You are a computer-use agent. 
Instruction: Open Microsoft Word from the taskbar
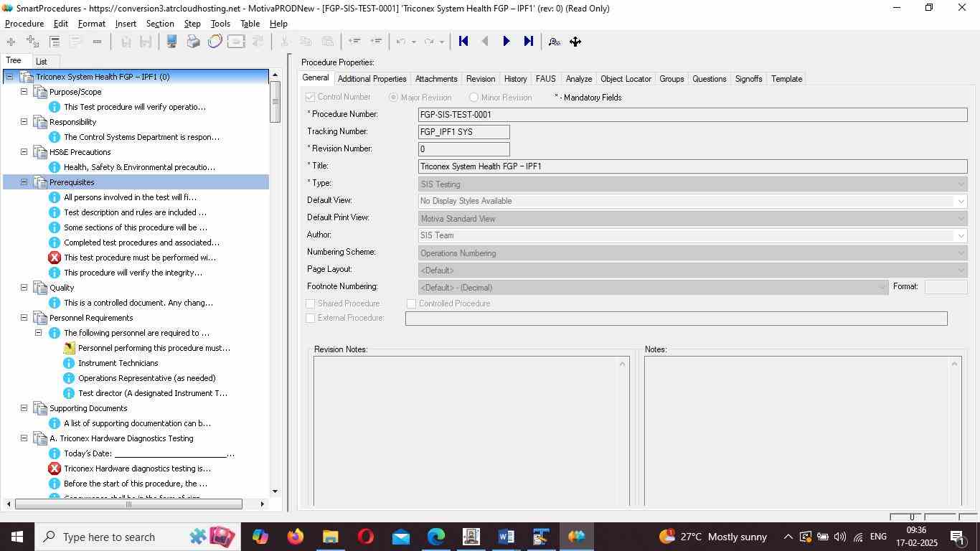coord(506,537)
